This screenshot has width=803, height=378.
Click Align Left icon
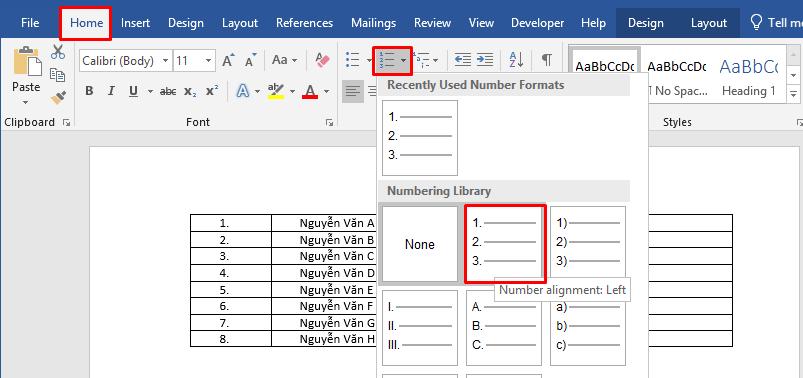coord(352,91)
